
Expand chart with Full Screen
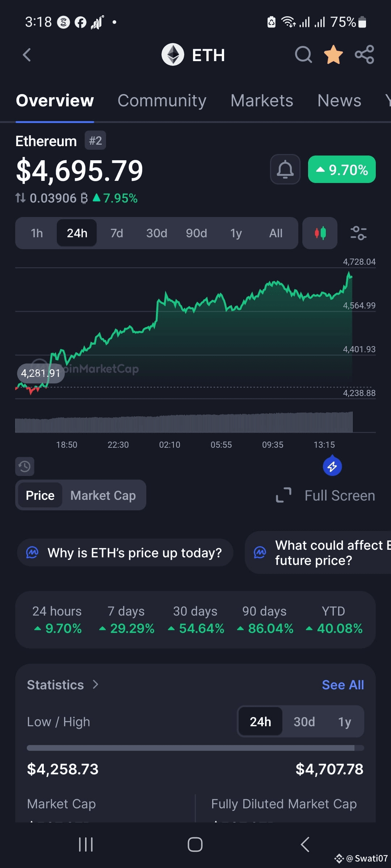coord(325,495)
